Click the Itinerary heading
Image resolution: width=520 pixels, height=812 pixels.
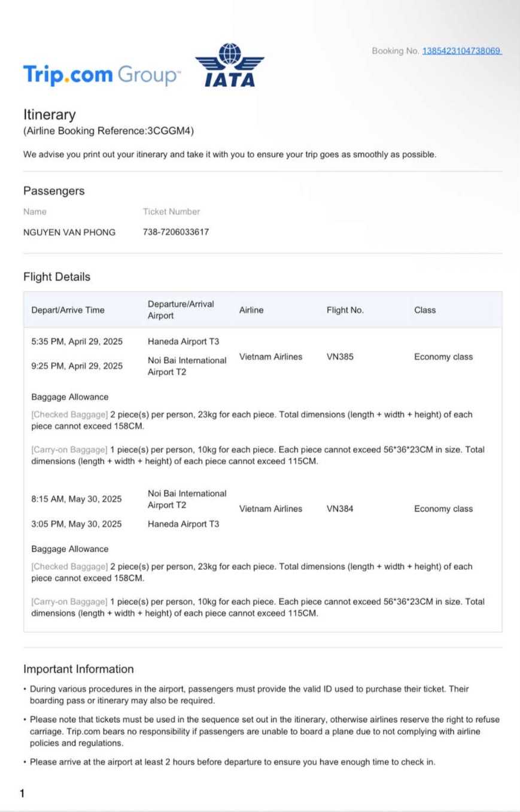point(50,115)
